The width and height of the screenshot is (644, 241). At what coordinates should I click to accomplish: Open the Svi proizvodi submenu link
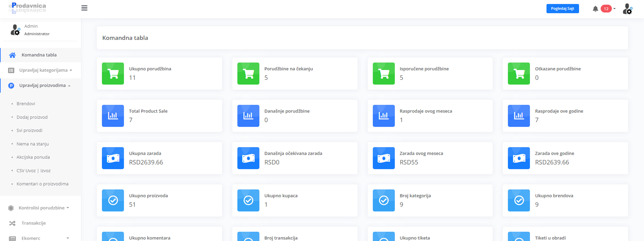pos(29,130)
